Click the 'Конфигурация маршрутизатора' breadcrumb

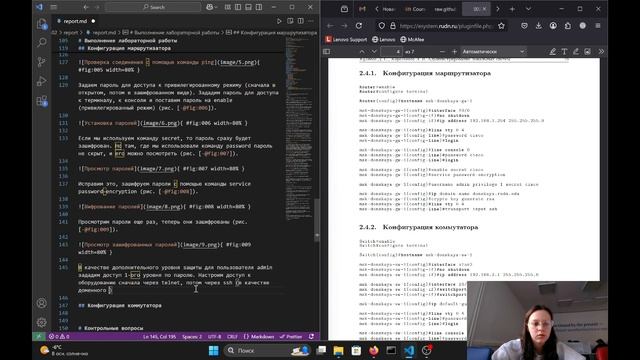click(272, 32)
